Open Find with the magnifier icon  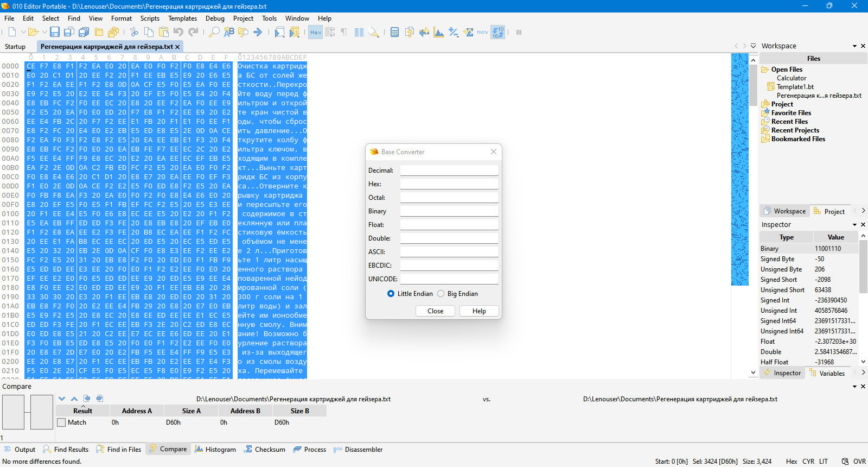coord(214,32)
